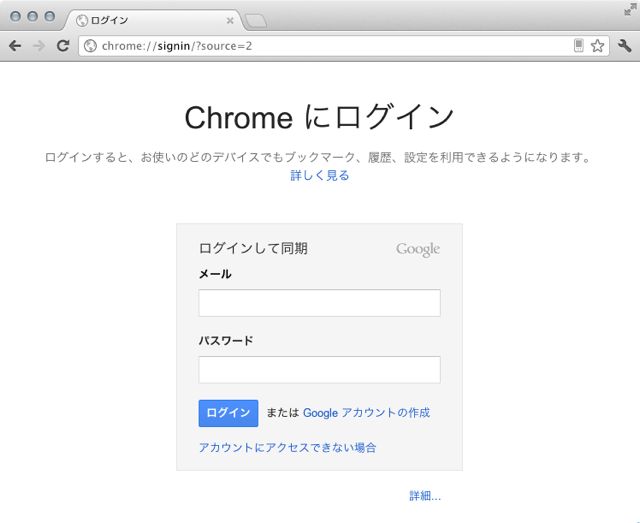Click the blue ログイン button
This screenshot has width=640, height=523.
click(228, 413)
